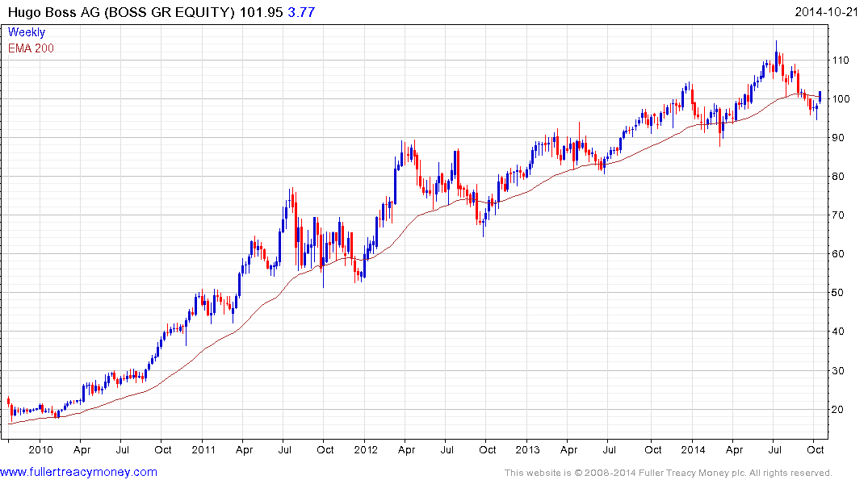Click the 90 price axis label

click(x=838, y=138)
